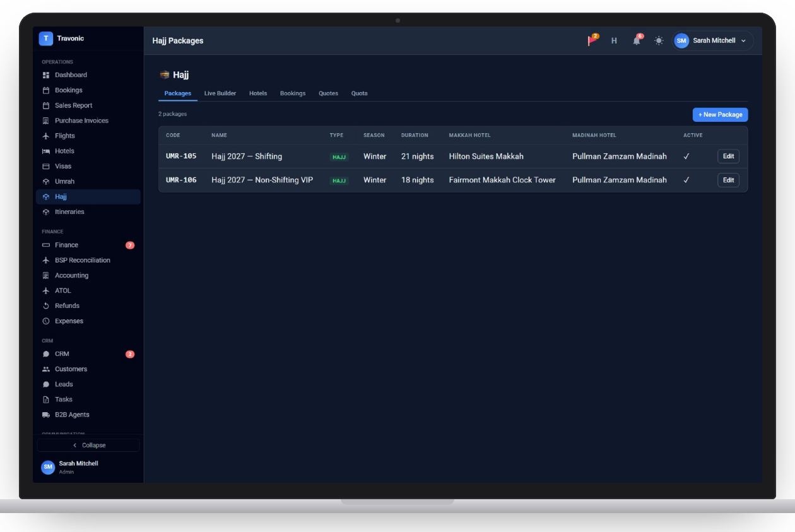Open BSP Reconciliation in sidebar
Viewport: 795px width, 532px height.
88,260
